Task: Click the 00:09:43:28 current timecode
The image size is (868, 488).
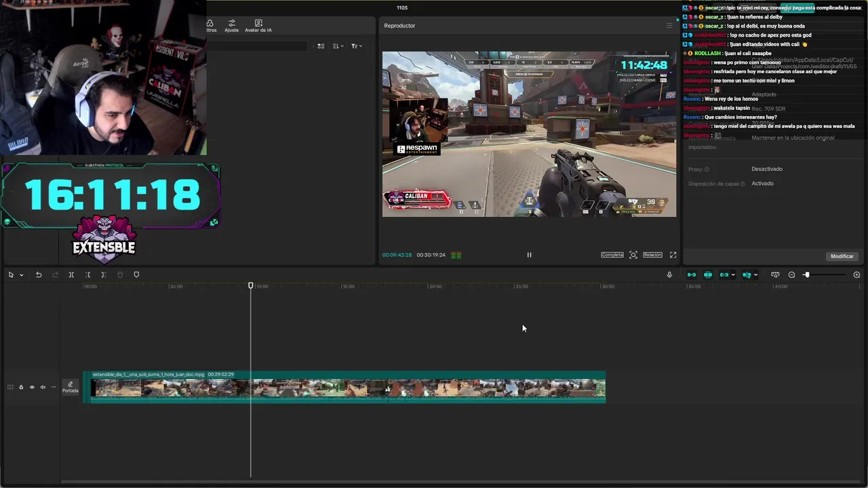Action: click(x=397, y=255)
